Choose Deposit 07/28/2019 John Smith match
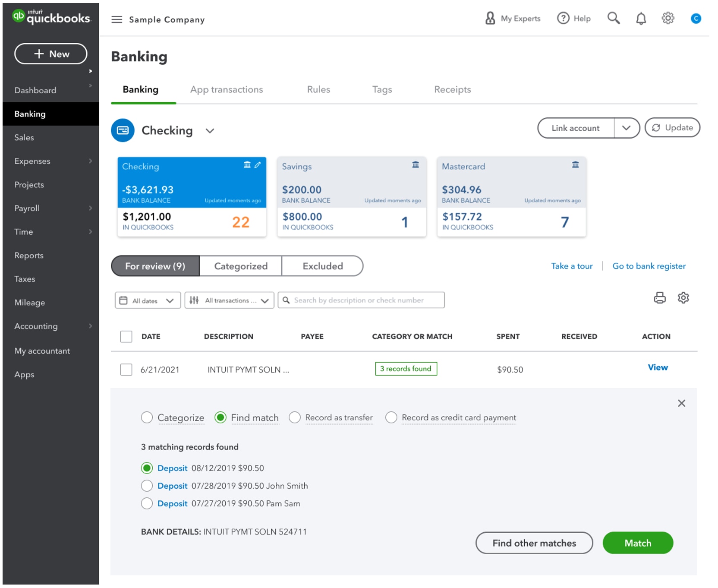 (147, 486)
